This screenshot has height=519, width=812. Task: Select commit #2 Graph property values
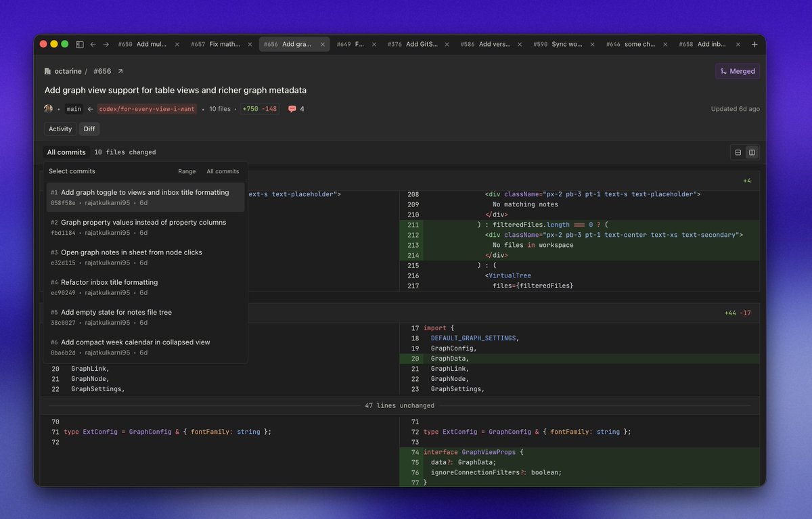[145, 227]
